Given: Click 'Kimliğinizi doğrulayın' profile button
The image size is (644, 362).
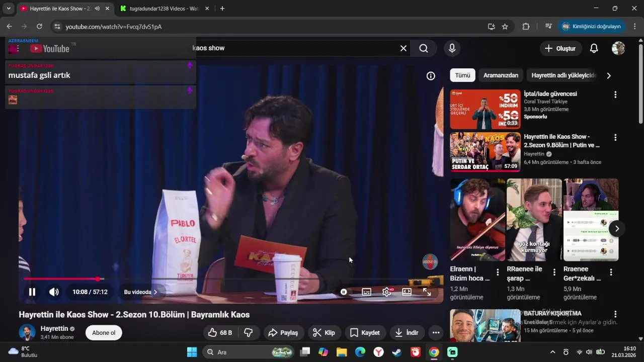Looking at the screenshot, I should 592,27.
